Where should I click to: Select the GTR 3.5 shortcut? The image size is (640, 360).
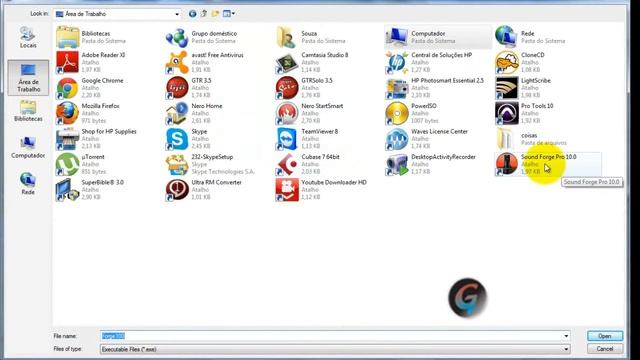(x=189, y=88)
